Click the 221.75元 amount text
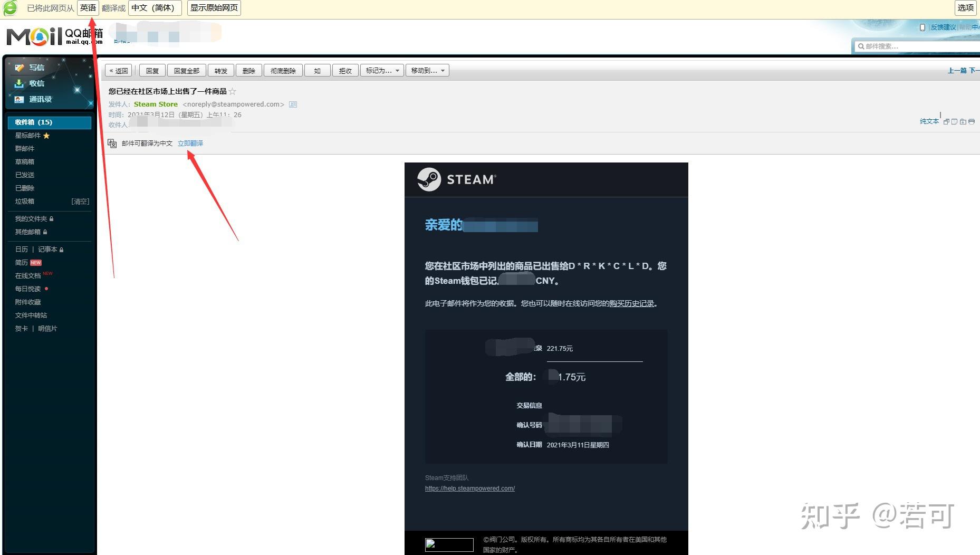This screenshot has height=555, width=980. (x=560, y=349)
